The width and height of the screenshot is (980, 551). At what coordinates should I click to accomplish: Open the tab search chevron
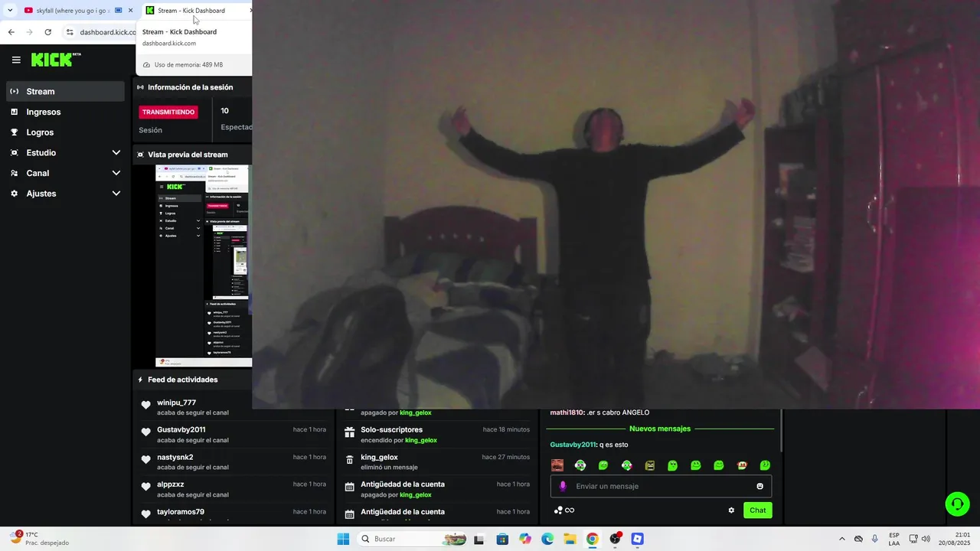[10, 11]
